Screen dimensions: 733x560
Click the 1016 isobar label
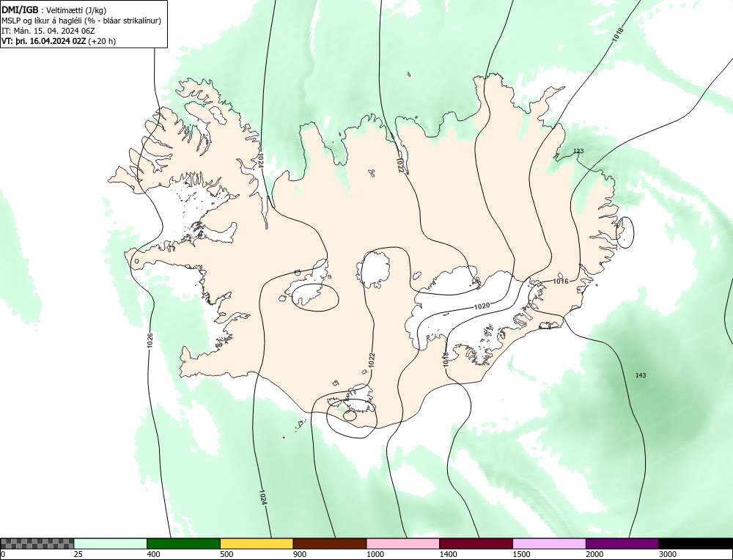[x=561, y=281]
